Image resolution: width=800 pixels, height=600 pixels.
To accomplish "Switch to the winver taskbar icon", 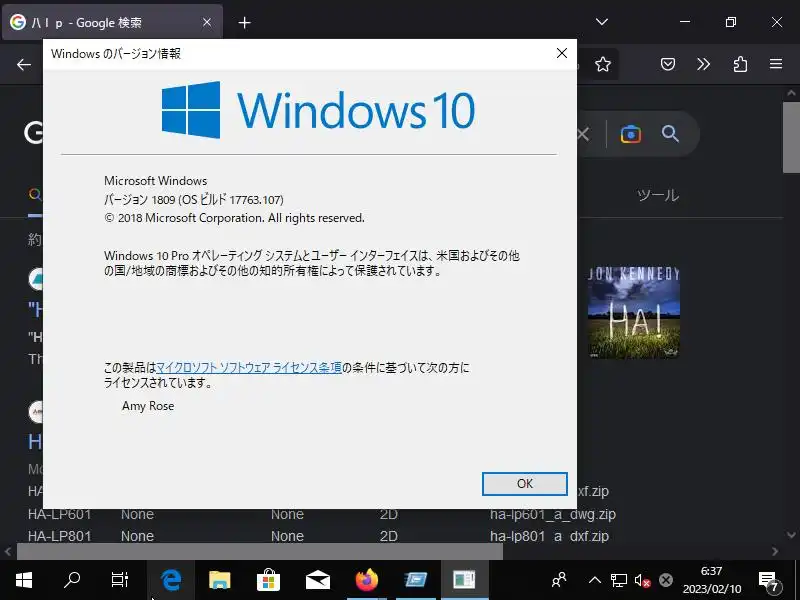I will click(x=464, y=580).
